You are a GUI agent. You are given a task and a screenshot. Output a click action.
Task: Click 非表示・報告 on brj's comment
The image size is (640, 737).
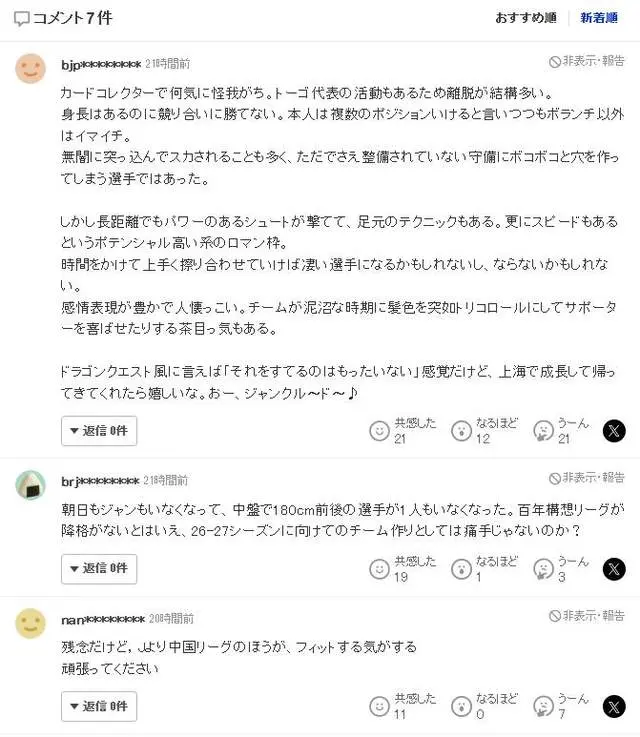(587, 478)
